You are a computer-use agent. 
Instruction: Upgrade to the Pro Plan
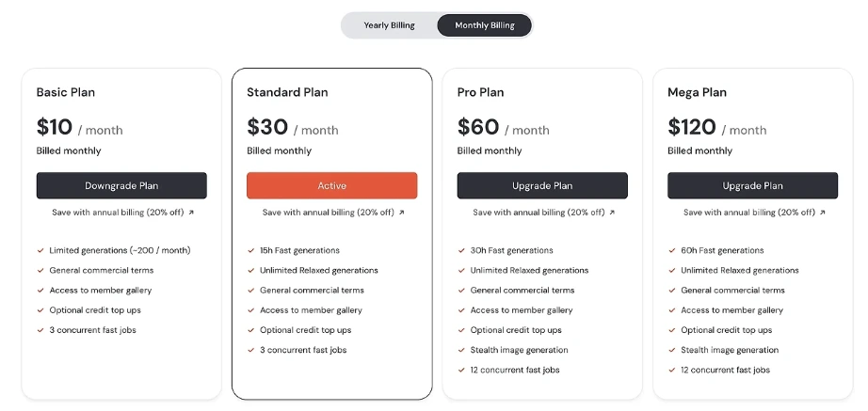[542, 185]
